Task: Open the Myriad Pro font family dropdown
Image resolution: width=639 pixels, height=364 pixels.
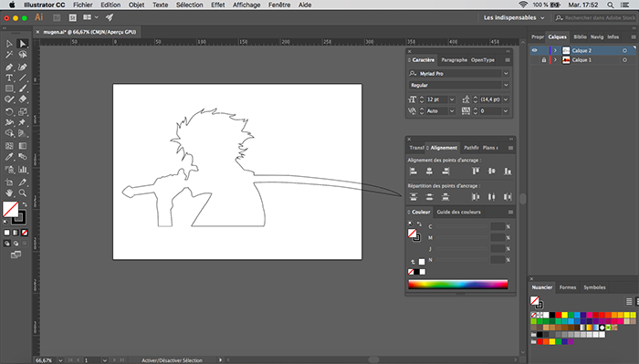Action: [x=506, y=74]
